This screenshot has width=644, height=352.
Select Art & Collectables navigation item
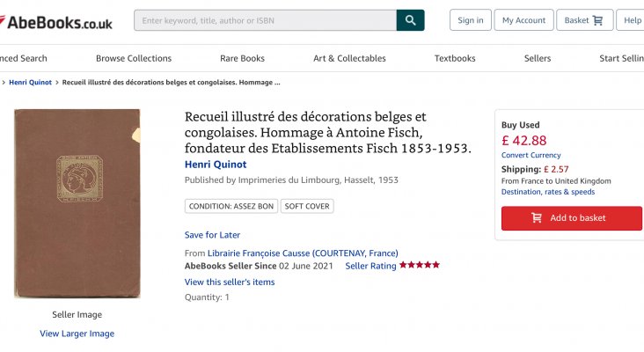[349, 58]
